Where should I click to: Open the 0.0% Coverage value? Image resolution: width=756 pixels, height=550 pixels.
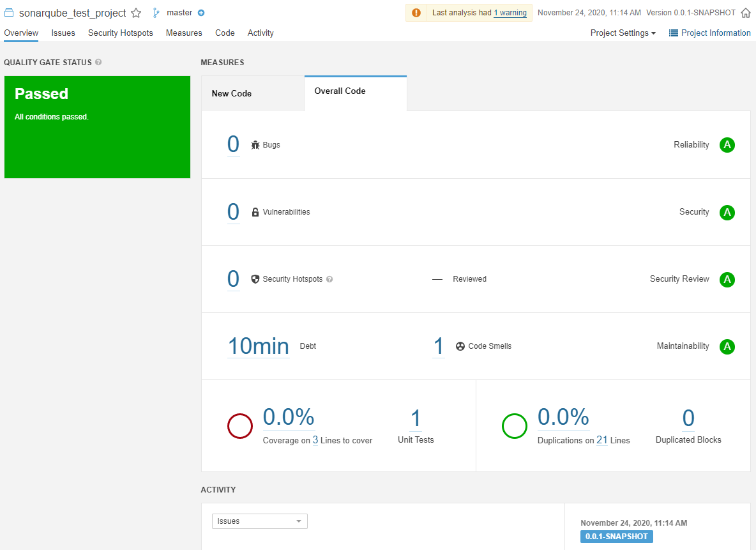[289, 417]
